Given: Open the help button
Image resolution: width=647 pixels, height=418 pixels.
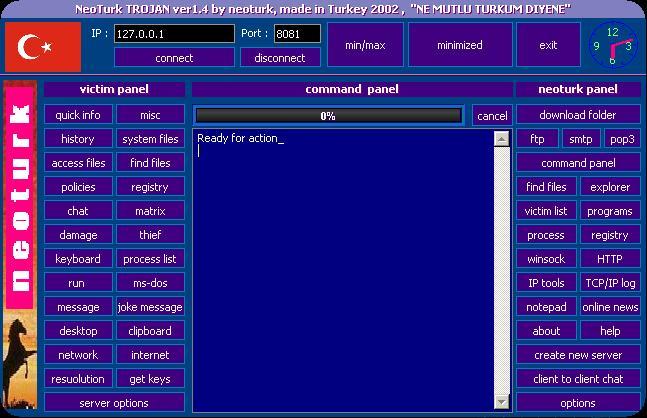Looking at the screenshot, I should (x=610, y=331).
